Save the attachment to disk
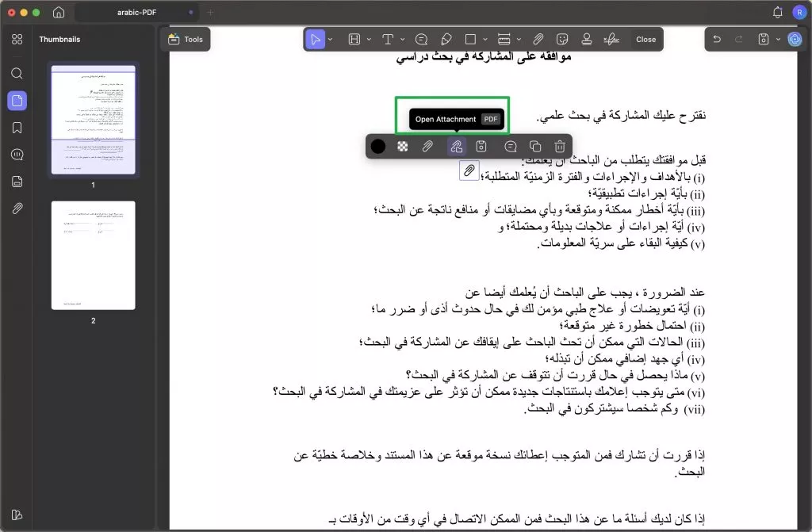 (x=481, y=147)
